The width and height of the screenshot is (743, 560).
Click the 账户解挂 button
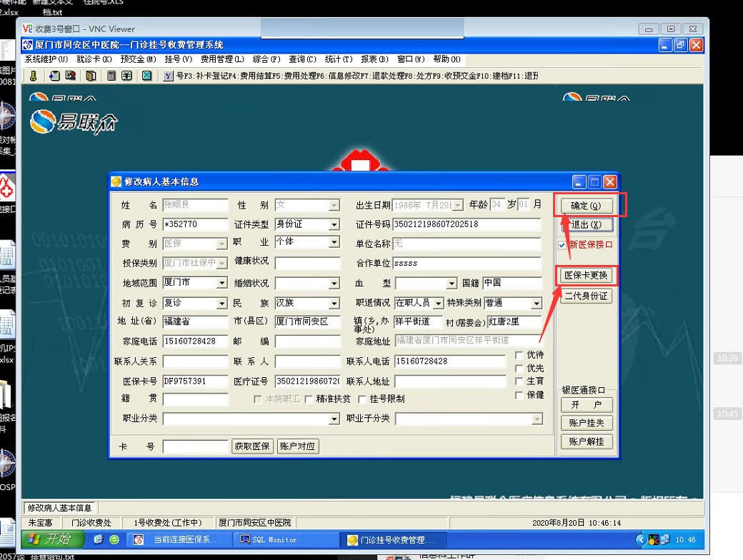pyautogui.click(x=587, y=441)
